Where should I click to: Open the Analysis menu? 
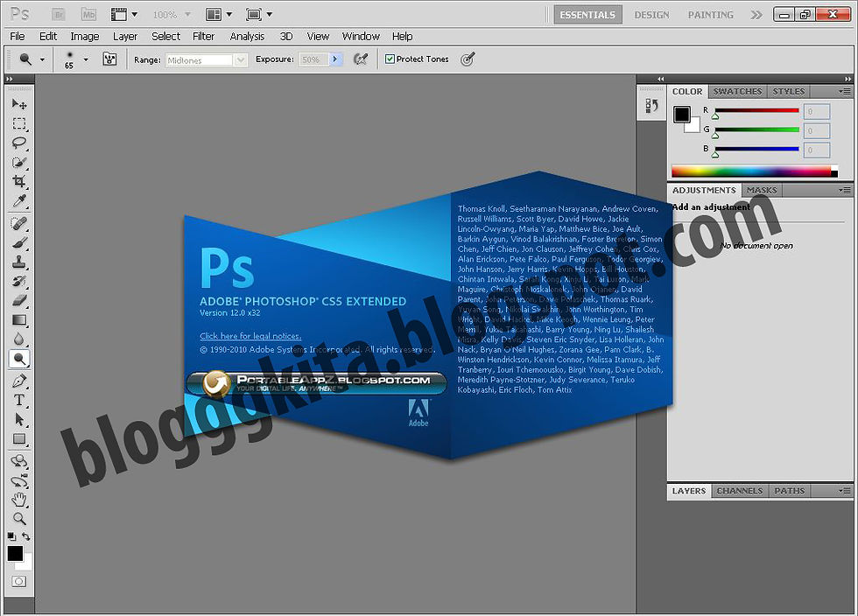coord(247,36)
